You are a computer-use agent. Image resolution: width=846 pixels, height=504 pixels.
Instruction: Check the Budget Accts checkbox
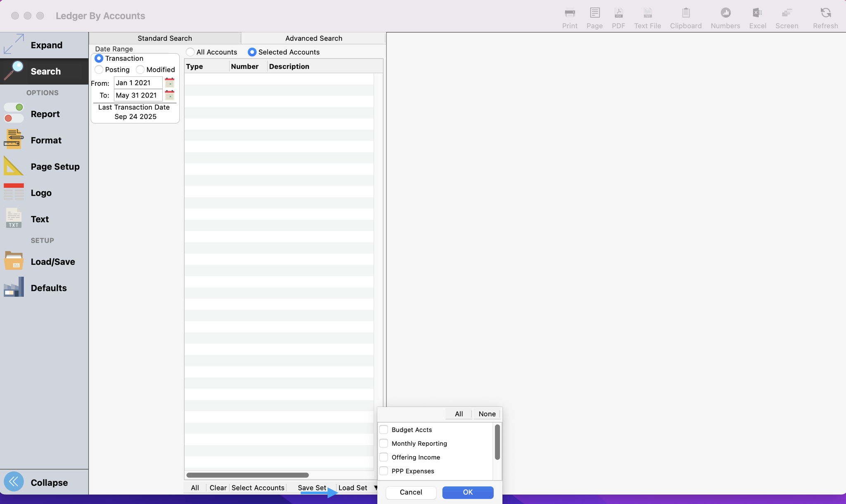[383, 430]
